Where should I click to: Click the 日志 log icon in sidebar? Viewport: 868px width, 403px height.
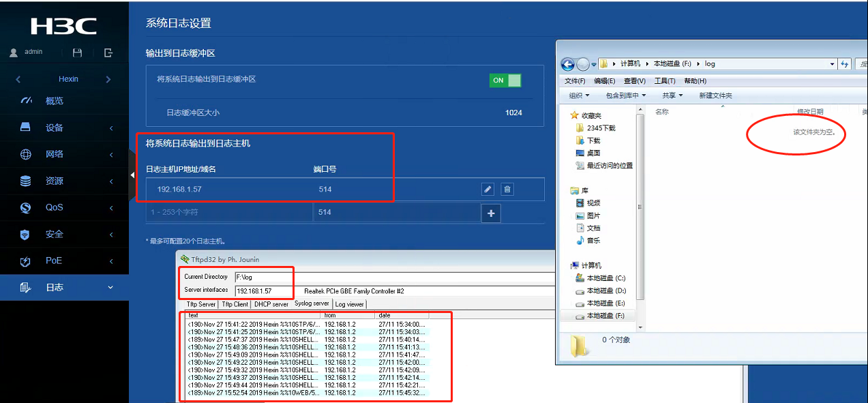click(25, 287)
